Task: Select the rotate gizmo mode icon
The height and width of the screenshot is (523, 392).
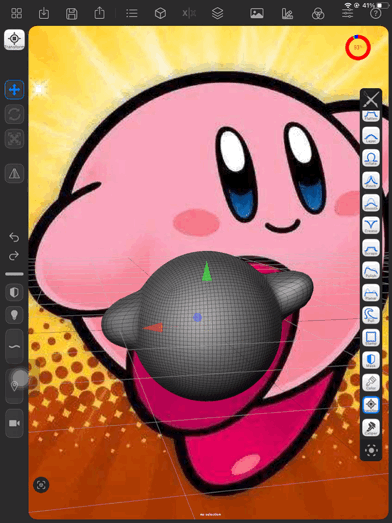Action: point(14,114)
